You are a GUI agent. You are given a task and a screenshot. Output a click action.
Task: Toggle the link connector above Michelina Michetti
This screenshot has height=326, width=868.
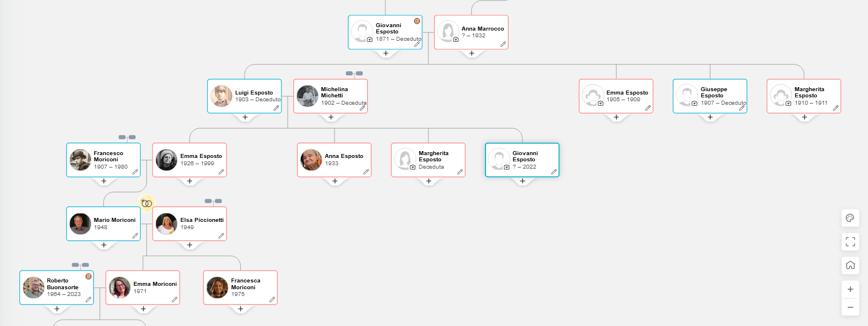[x=354, y=73]
